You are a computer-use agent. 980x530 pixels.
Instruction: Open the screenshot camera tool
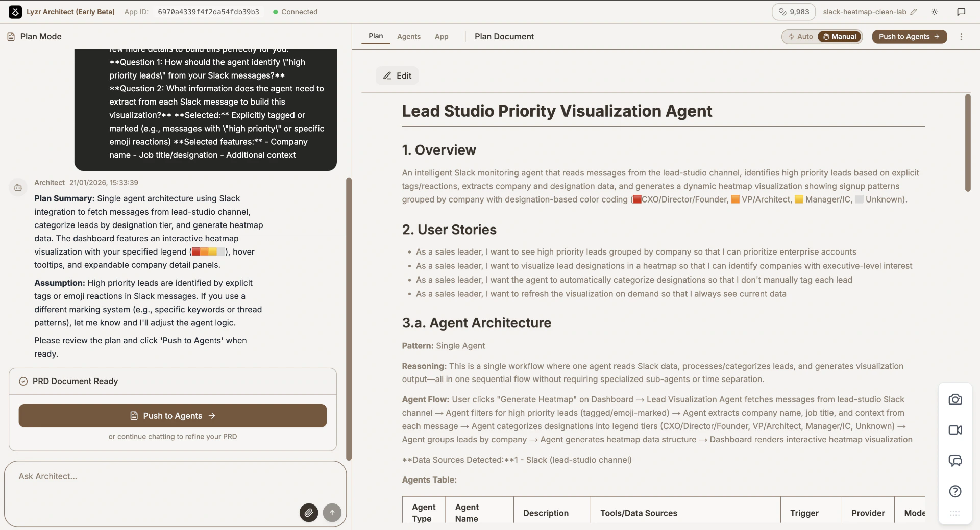[955, 400]
